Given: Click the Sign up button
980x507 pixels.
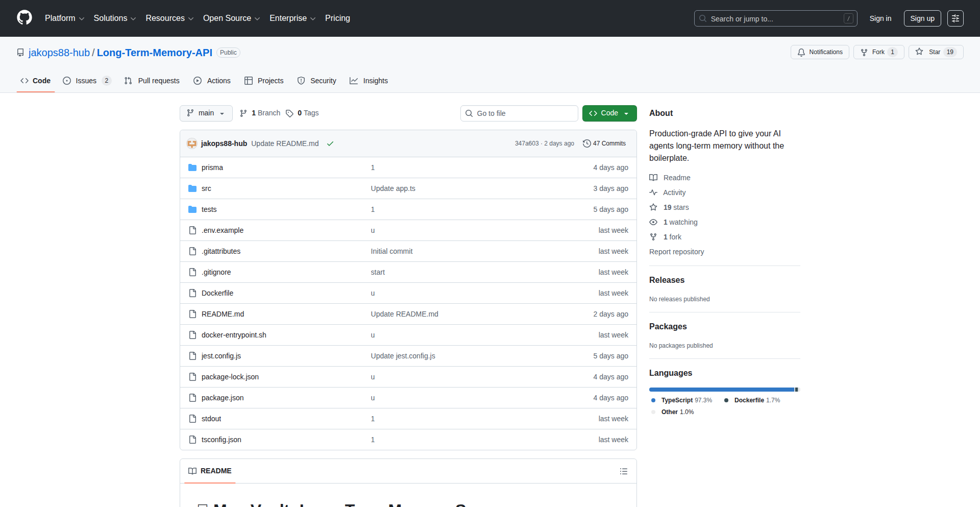Looking at the screenshot, I should (x=922, y=18).
